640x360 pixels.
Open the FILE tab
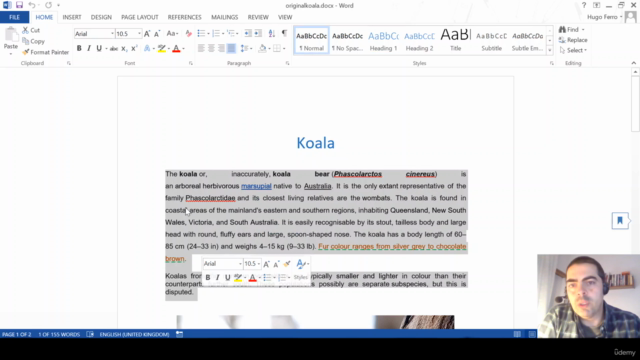[x=14, y=17]
